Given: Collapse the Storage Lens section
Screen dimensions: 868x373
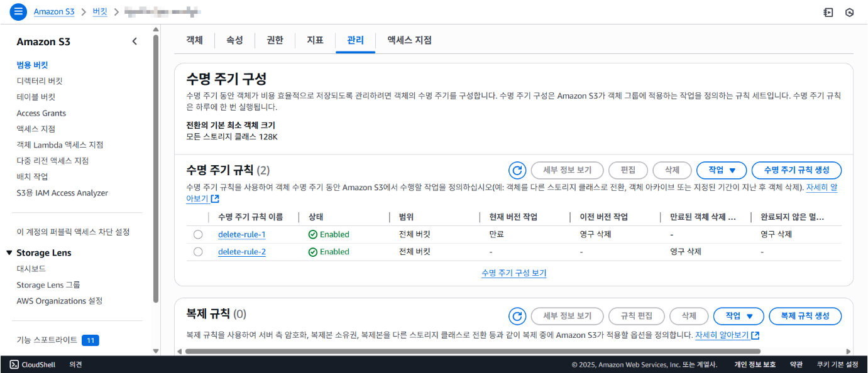Looking at the screenshot, I should (9, 253).
